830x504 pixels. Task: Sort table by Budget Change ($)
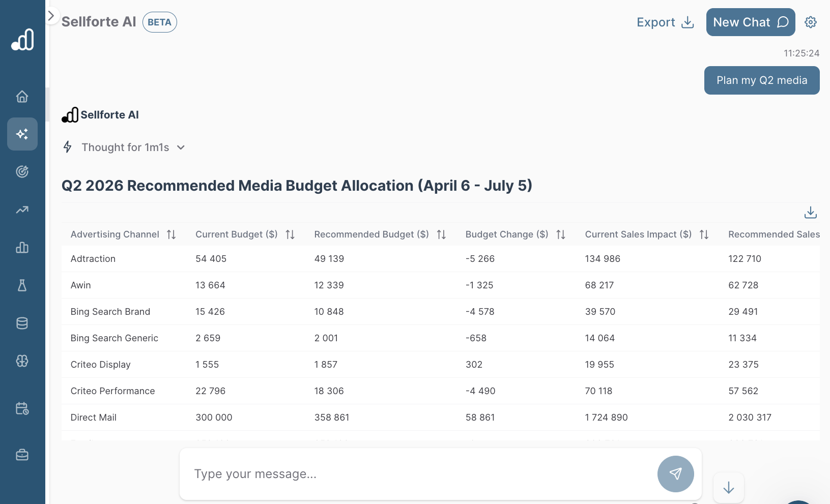[560, 234]
